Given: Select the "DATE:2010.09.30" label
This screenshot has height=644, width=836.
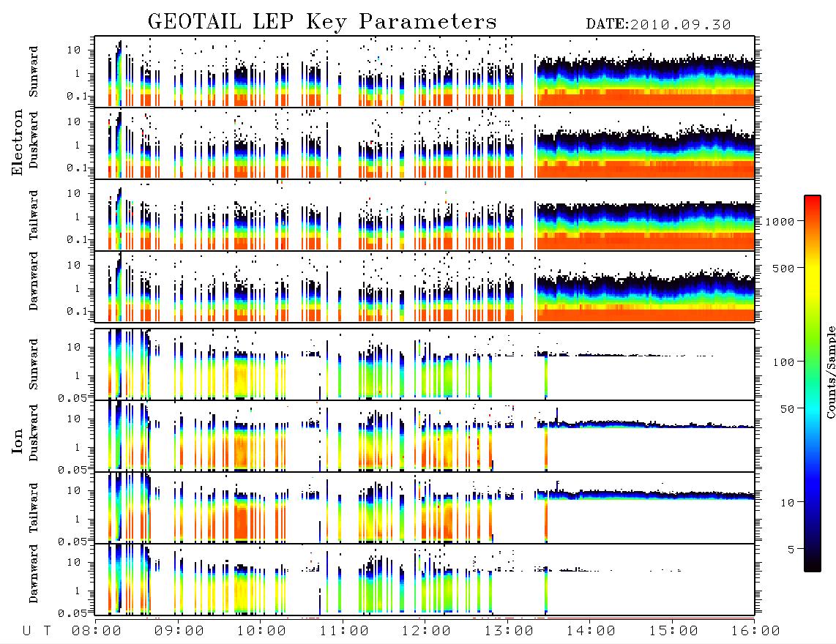Looking at the screenshot, I should [658, 24].
